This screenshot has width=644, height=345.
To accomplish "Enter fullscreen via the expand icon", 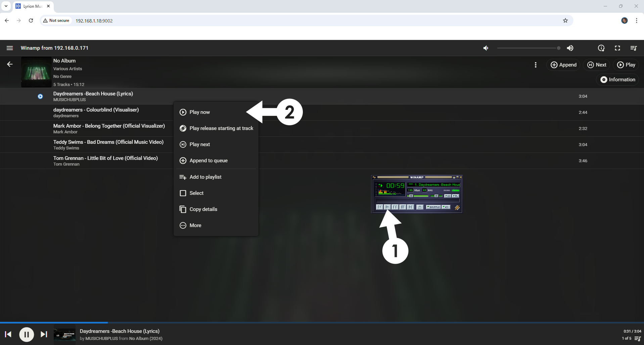I will (617, 48).
